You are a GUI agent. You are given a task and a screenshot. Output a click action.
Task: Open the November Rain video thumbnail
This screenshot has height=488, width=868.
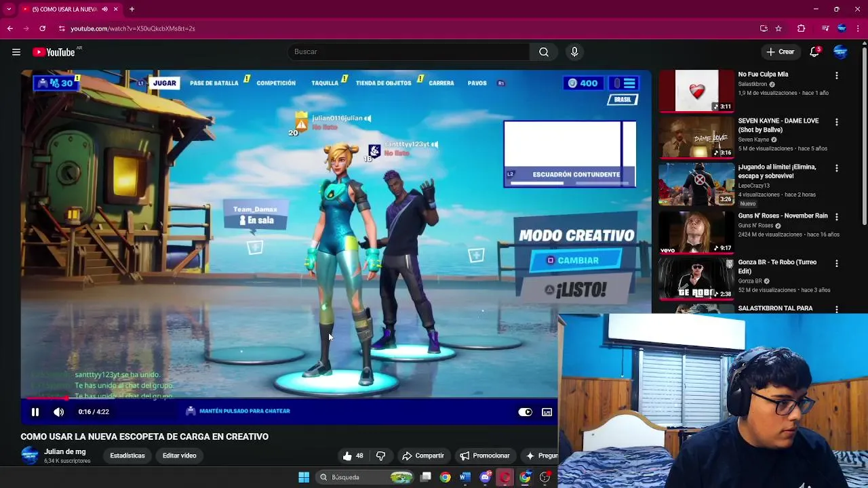tap(696, 232)
